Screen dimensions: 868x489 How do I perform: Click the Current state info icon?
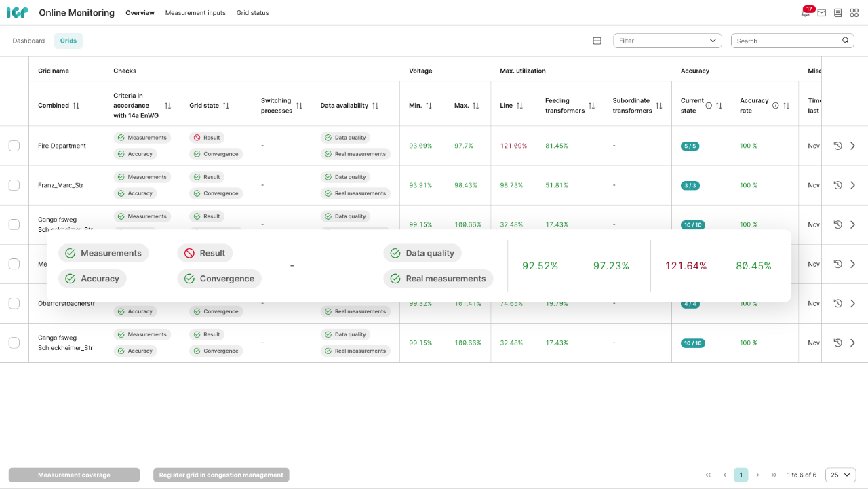pos(709,106)
